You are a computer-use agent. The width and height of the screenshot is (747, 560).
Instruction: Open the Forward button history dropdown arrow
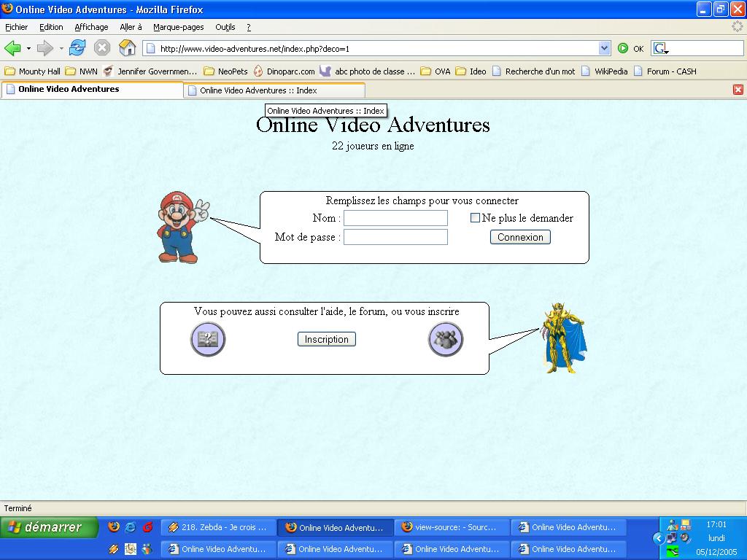tap(61, 48)
